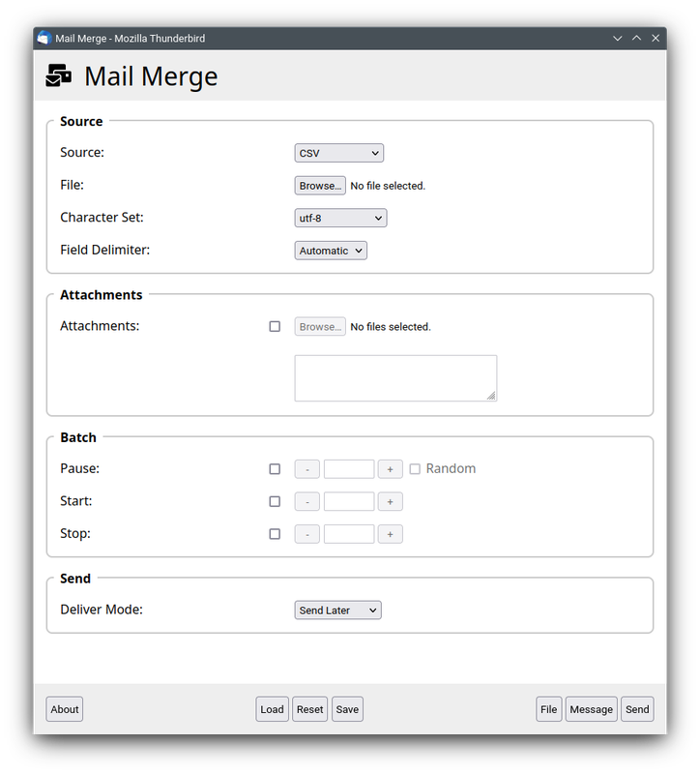The image size is (700, 774).
Task: Toggle the Random checkbox
Action: [x=415, y=469]
